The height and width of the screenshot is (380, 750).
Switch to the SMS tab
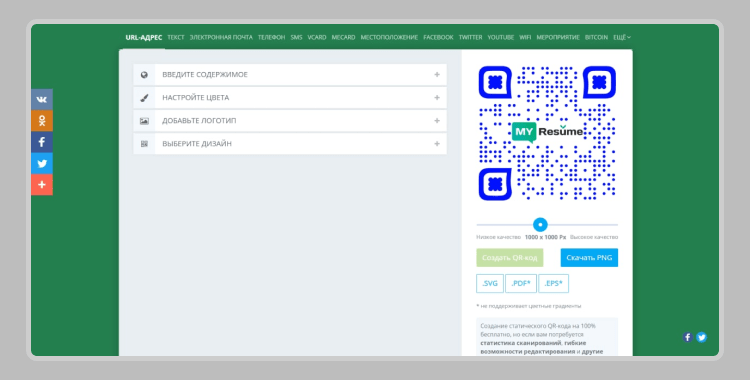[x=296, y=37]
